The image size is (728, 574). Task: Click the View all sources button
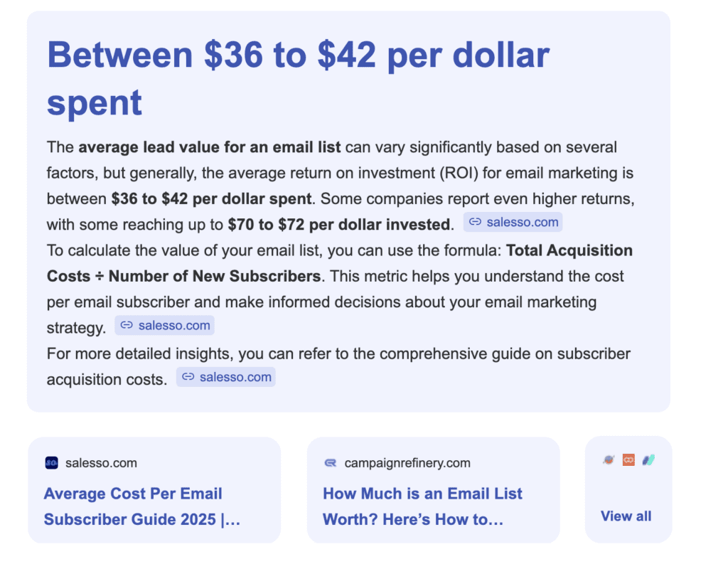pyautogui.click(x=626, y=516)
